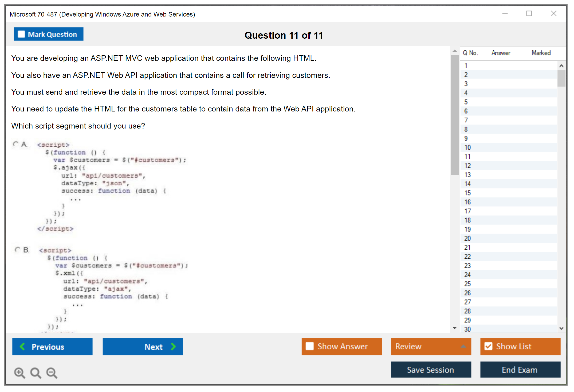574x392 pixels.
Task: Select answer option A radio button
Action: (x=15, y=144)
